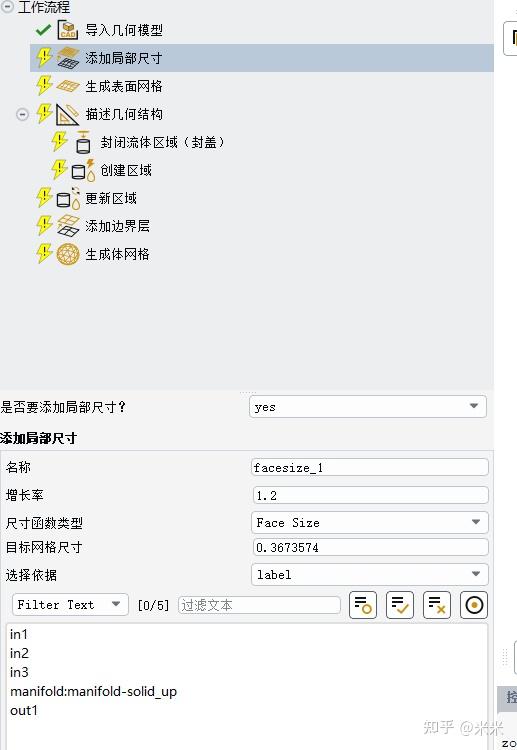Click the filter list search button
The width and height of the screenshot is (517, 750).
click(363, 605)
